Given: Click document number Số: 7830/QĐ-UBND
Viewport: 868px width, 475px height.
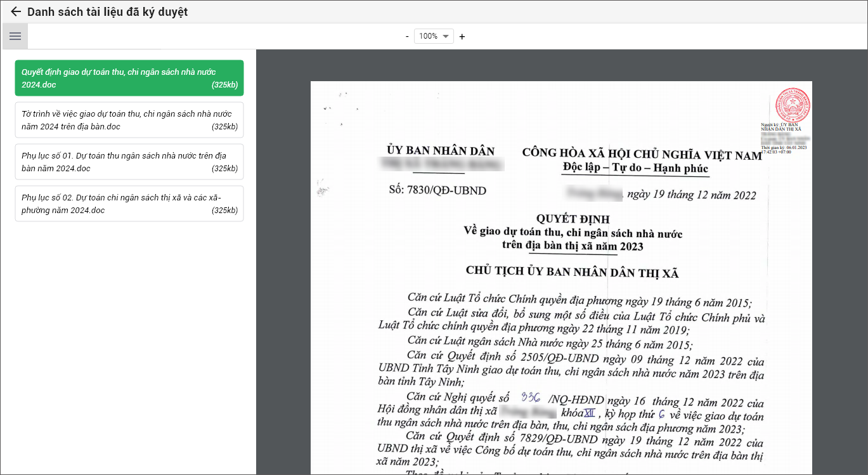Looking at the screenshot, I should (x=437, y=190).
